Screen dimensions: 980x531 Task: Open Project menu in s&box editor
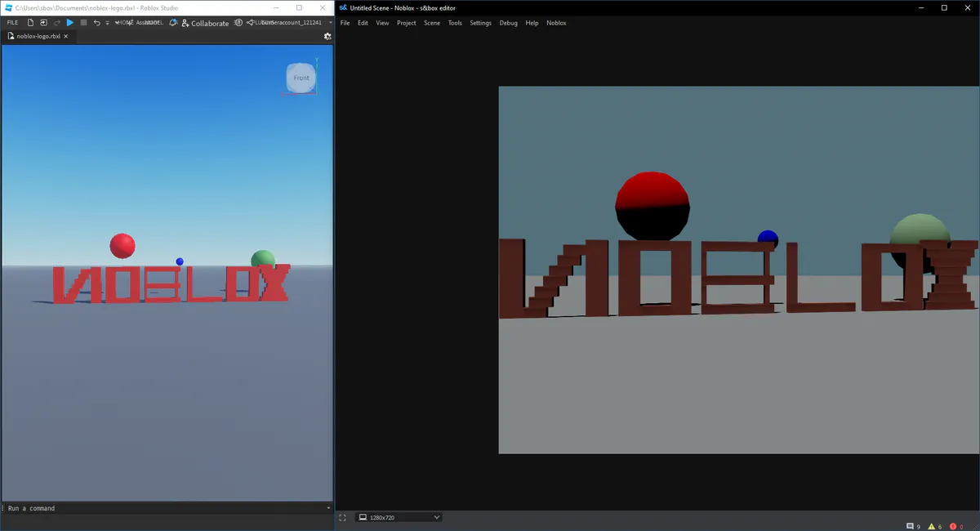pyautogui.click(x=407, y=23)
